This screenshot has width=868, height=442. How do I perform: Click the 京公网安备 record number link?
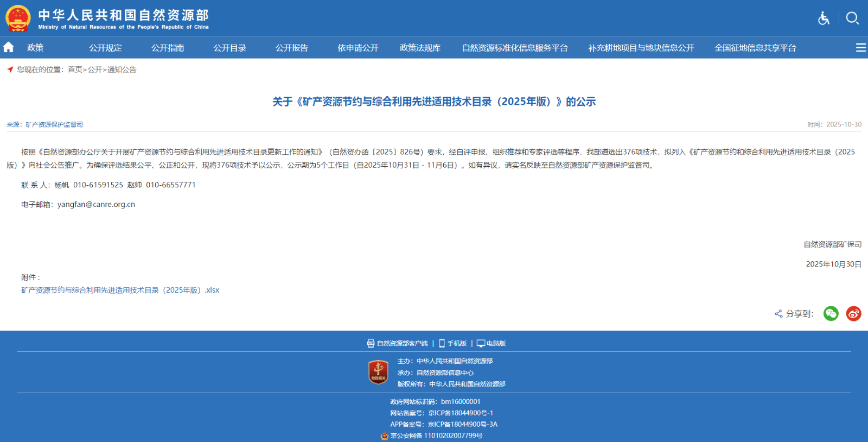436,435
